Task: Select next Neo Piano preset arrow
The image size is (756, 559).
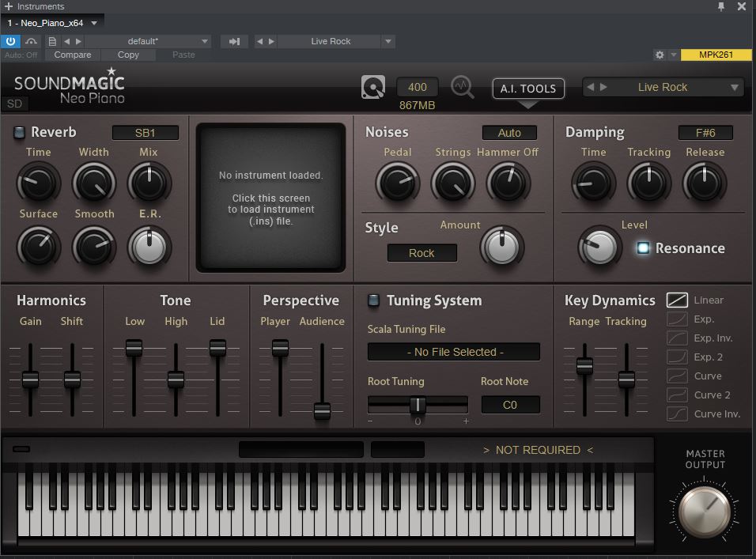Action: tap(603, 87)
